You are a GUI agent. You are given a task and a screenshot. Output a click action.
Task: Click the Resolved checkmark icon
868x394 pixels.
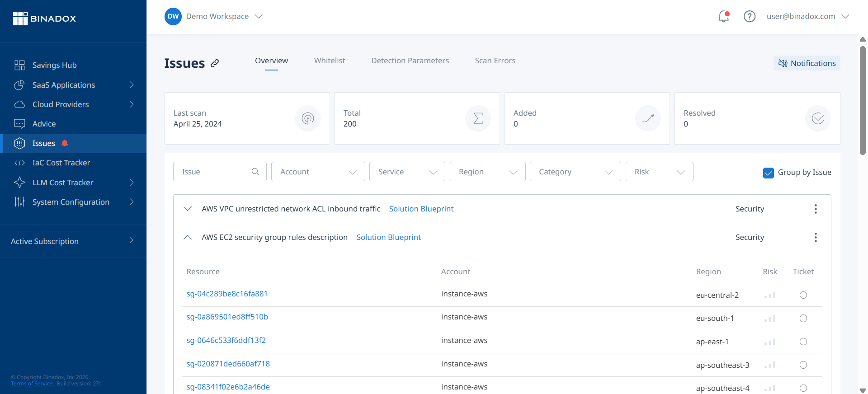[x=818, y=118]
